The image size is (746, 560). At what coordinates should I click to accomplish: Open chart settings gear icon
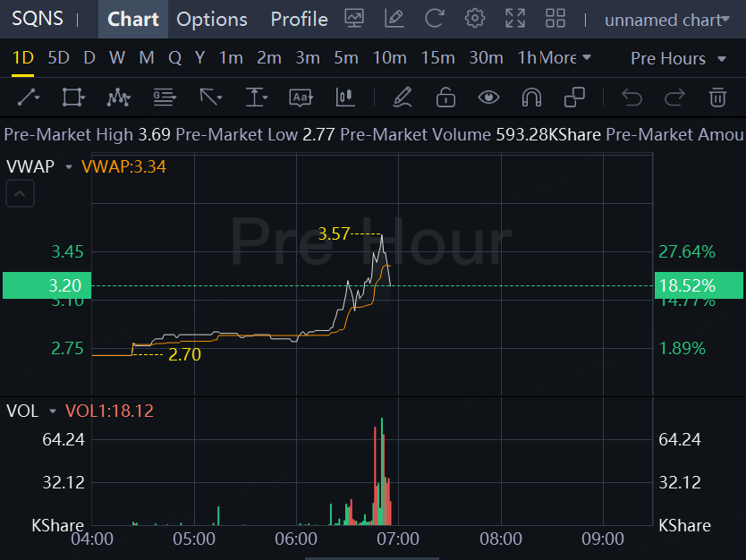click(x=475, y=19)
